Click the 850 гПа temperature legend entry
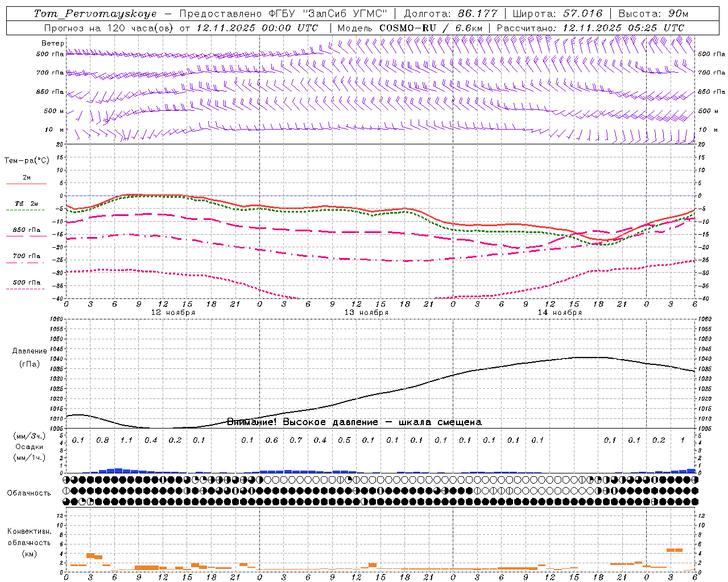This screenshot has width=728, height=582. 26,230
